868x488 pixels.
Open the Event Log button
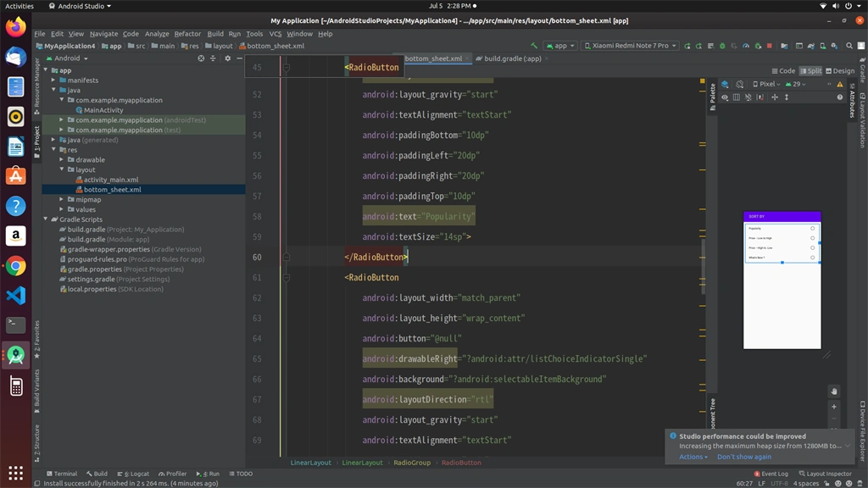coord(771,474)
